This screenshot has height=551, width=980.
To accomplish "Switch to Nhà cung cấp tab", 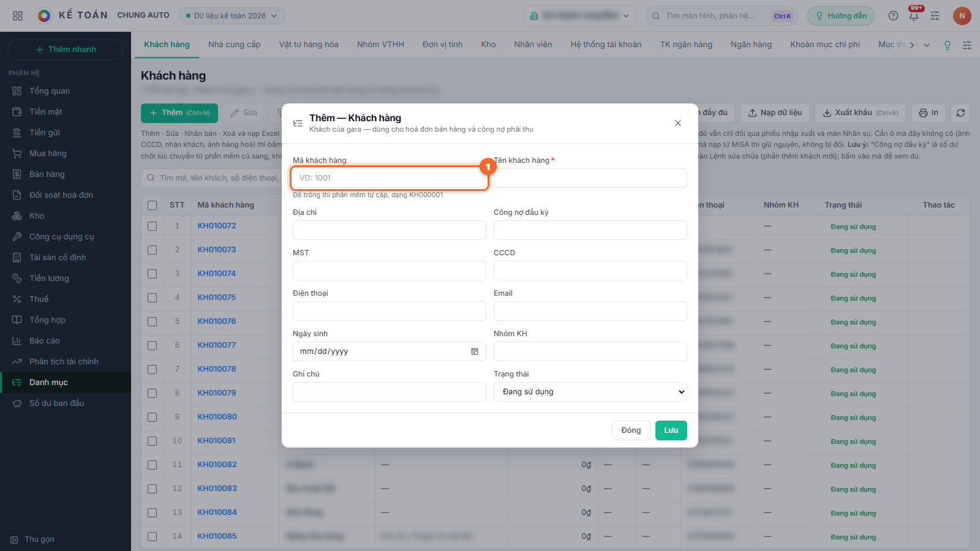I will pos(234,45).
